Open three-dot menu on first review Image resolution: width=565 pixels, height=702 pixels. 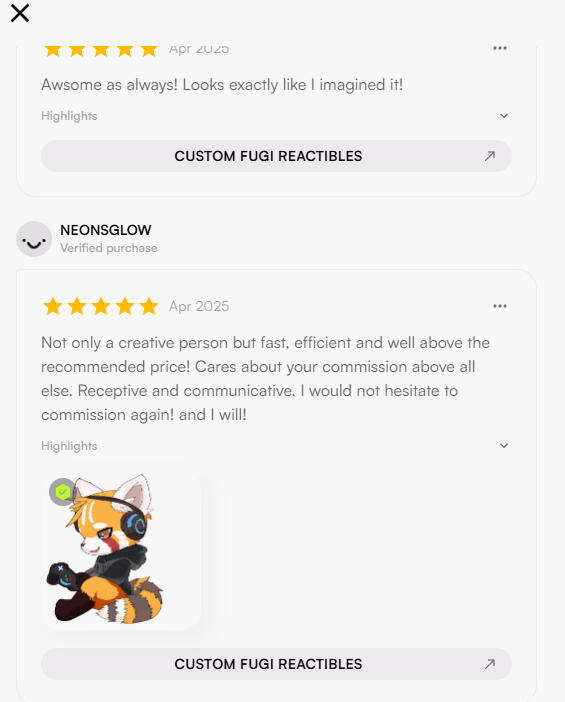(500, 48)
